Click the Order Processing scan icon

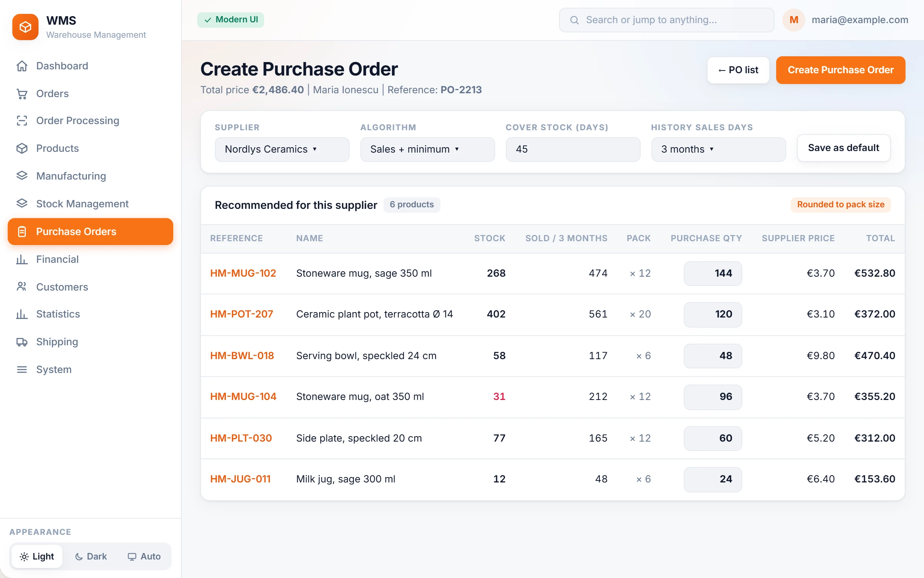22,121
